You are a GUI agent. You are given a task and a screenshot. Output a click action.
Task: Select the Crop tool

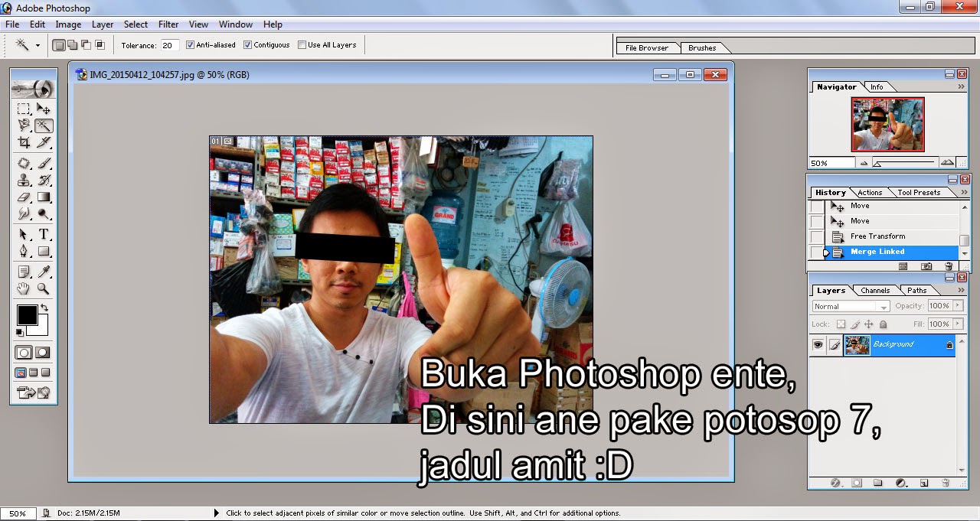click(x=24, y=142)
